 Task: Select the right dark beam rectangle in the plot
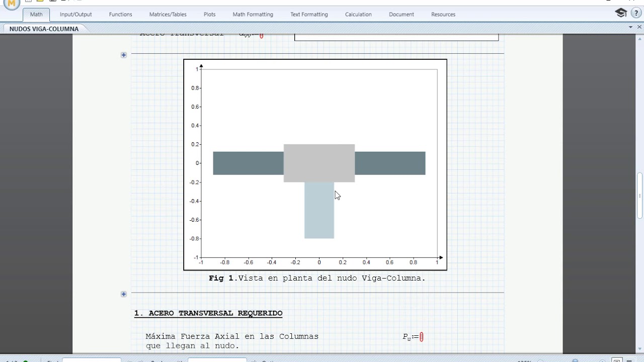390,163
